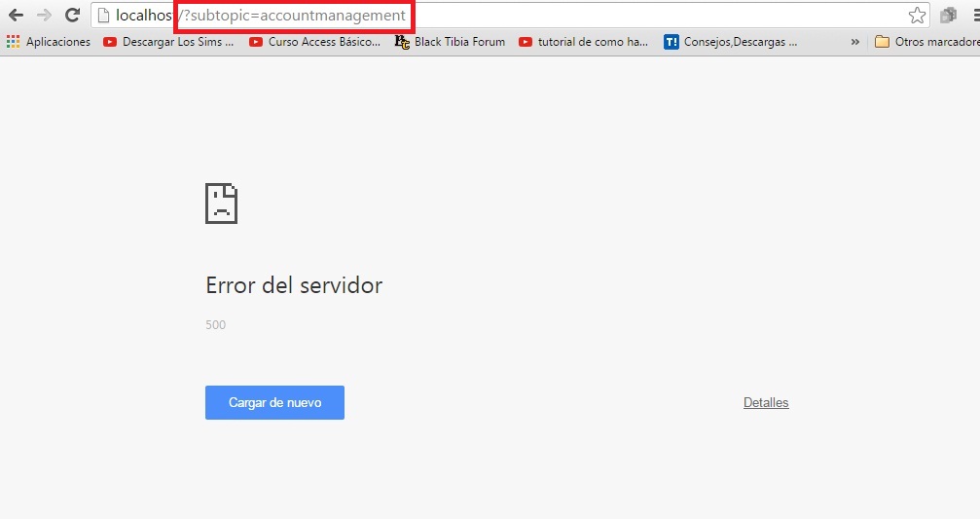Screen dimensions: 980x519
Task: Go back to the previous page
Action: click(16, 15)
